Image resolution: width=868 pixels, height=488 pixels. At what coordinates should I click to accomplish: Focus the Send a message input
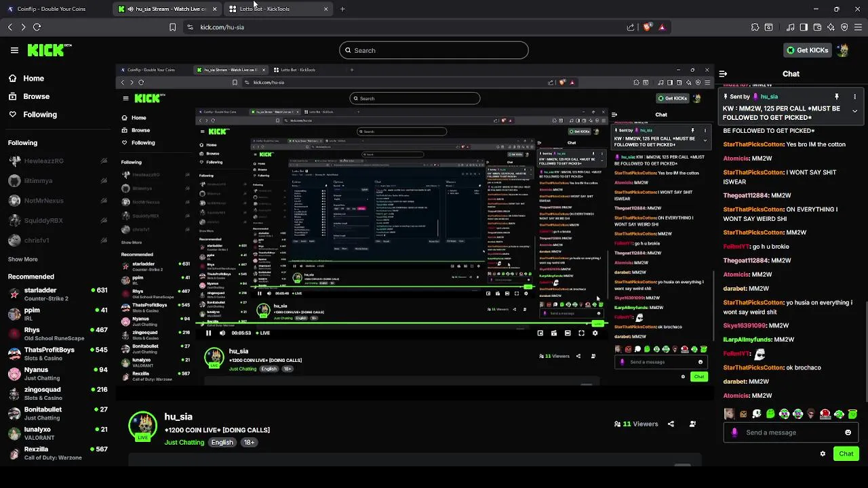(x=791, y=432)
